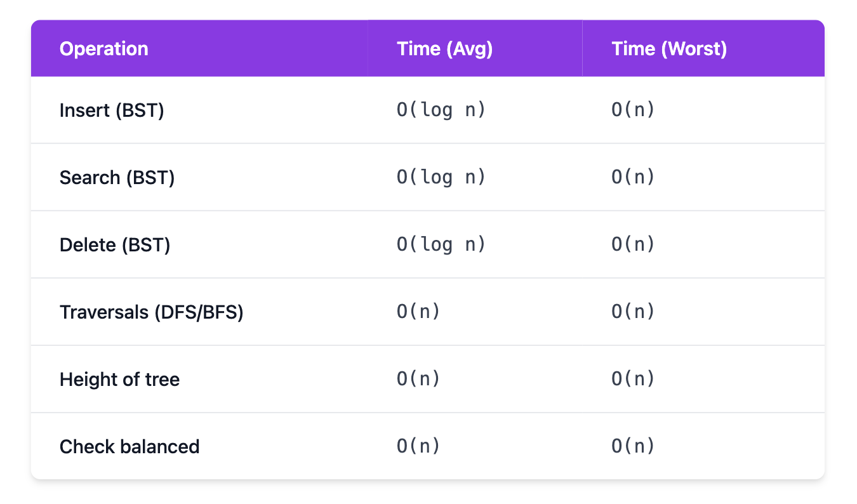Click Height of tree worst time O(n)

pos(633,380)
